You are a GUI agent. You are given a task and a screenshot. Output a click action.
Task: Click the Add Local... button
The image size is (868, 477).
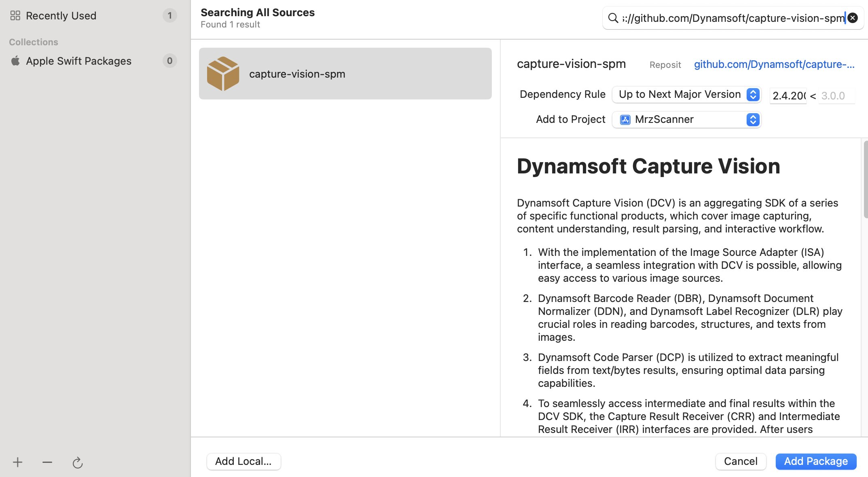[243, 461]
